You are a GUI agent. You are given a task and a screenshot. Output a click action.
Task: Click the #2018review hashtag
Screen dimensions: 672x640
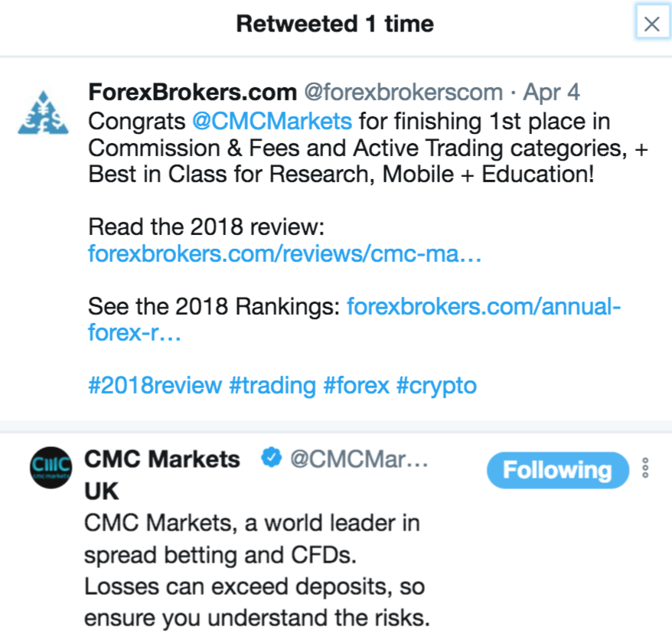(155, 384)
